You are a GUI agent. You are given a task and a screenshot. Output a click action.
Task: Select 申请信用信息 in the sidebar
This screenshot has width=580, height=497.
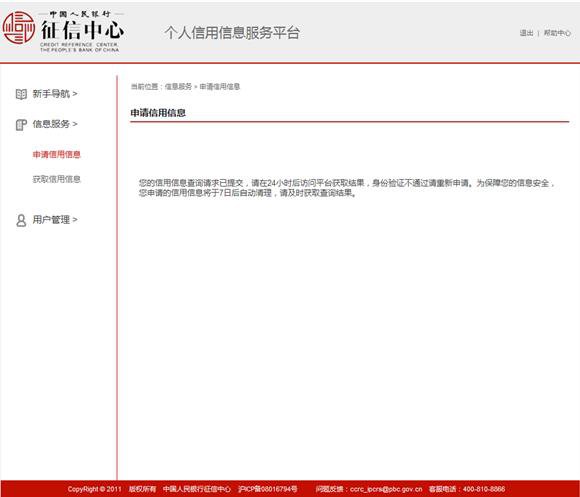[57, 154]
